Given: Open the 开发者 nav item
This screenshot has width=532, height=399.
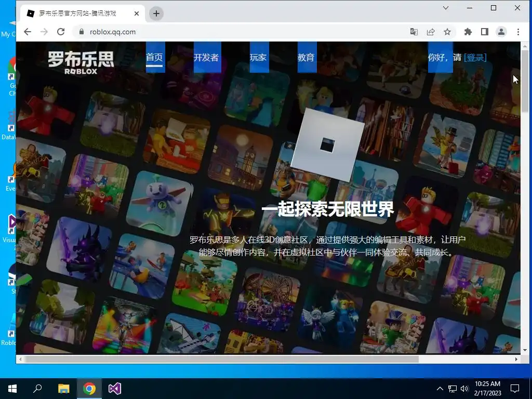Looking at the screenshot, I should 206,57.
